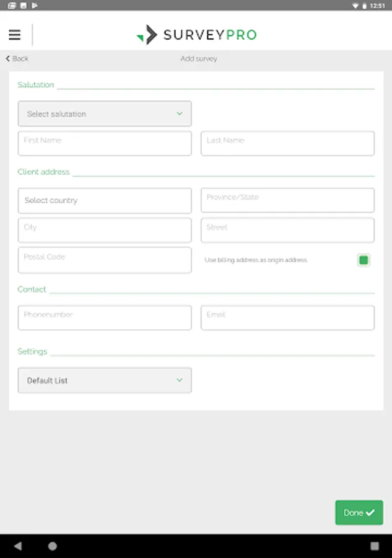Tap battery icon in status bar
The height and width of the screenshot is (558, 392).
365,6
